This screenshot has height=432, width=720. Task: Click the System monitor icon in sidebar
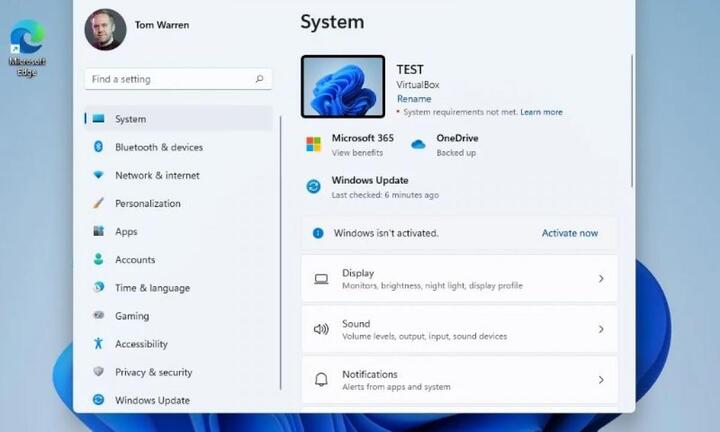(x=98, y=119)
